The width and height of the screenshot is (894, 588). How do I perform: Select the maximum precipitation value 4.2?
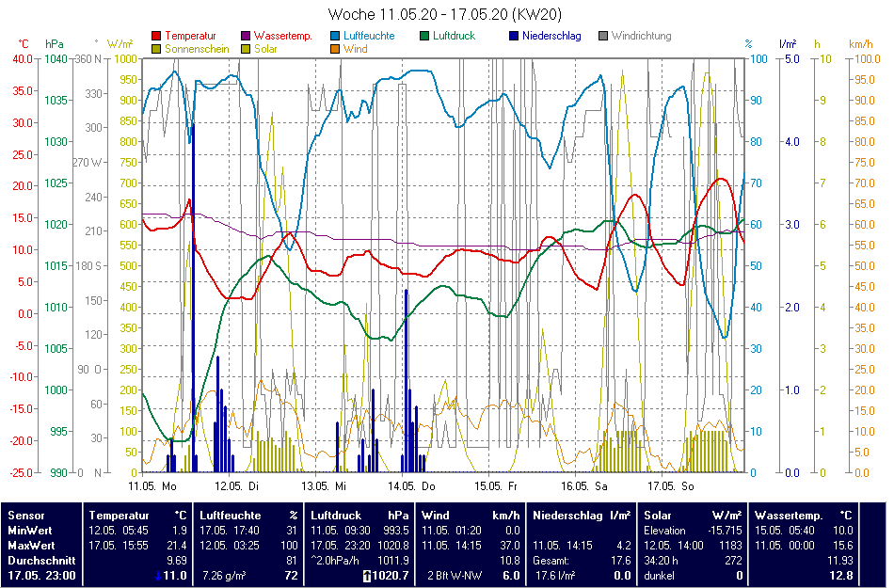point(624,546)
